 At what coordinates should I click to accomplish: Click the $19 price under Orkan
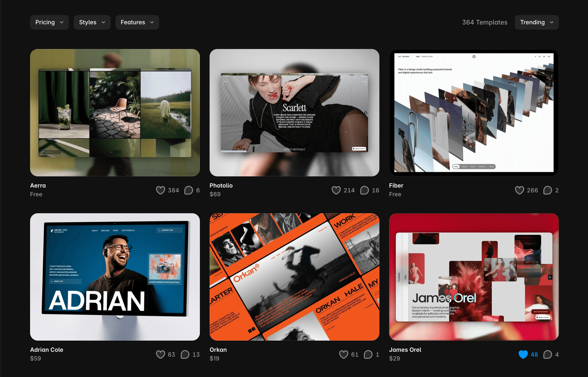point(214,358)
